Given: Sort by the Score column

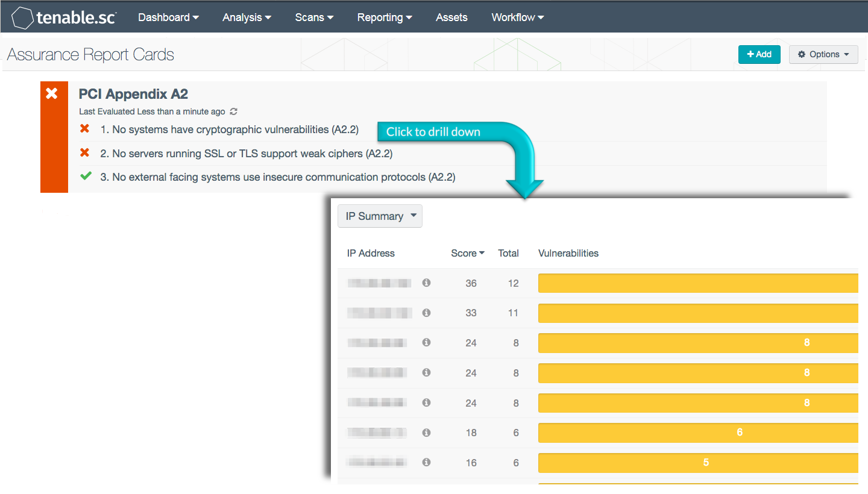Looking at the screenshot, I should click(x=468, y=253).
